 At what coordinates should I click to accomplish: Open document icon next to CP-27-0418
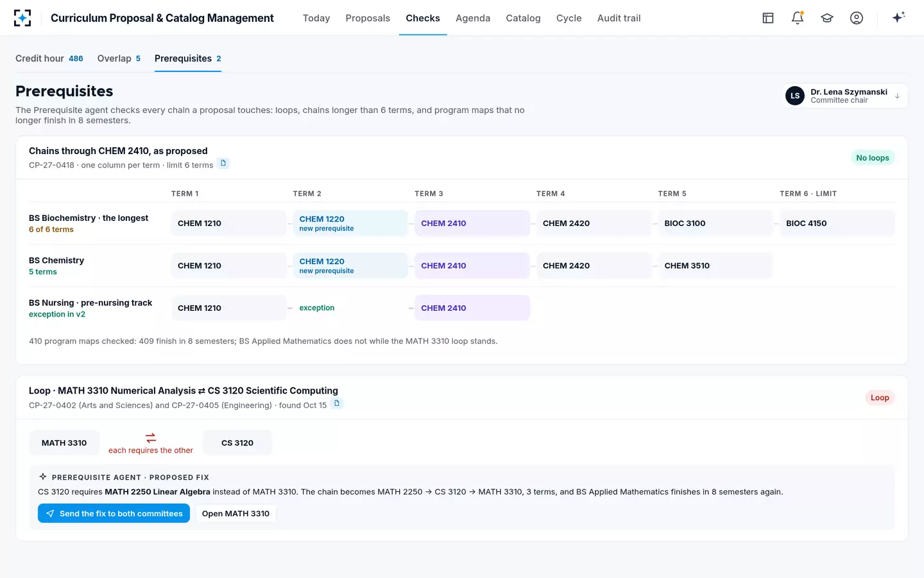(x=223, y=163)
